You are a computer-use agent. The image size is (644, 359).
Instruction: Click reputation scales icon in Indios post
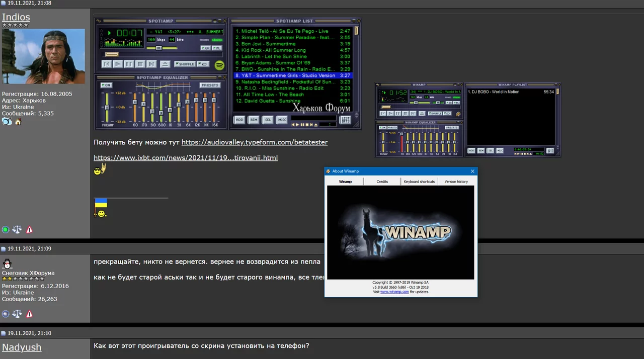17,229
